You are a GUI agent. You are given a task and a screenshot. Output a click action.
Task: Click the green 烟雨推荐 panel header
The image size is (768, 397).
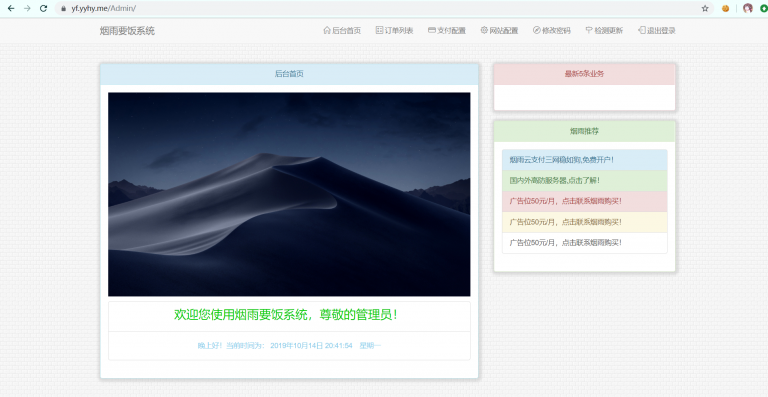[584, 131]
